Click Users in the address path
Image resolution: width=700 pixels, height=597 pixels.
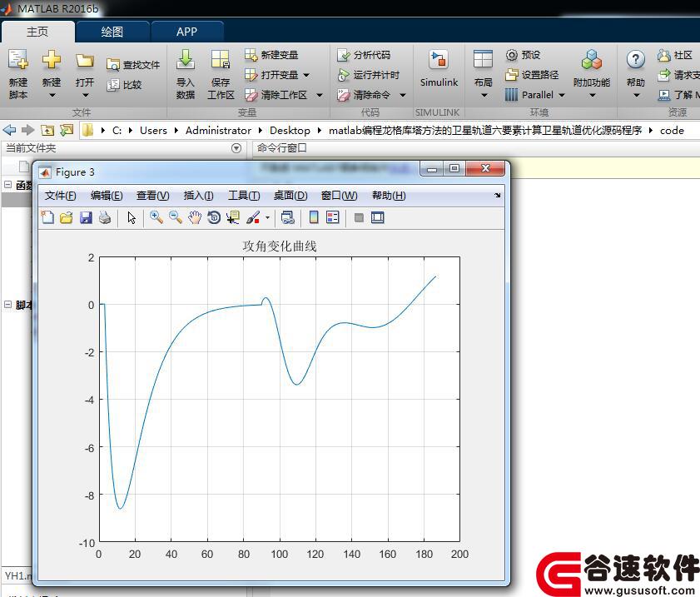[153, 131]
